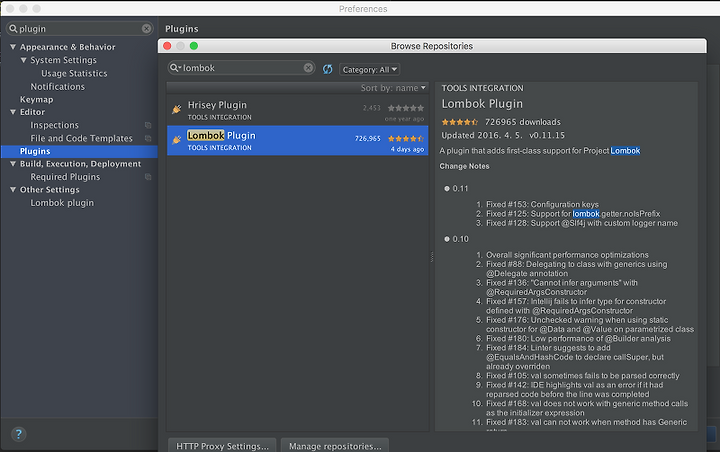Collapse System Settings node
This screenshot has height=452, width=720.
[23, 60]
